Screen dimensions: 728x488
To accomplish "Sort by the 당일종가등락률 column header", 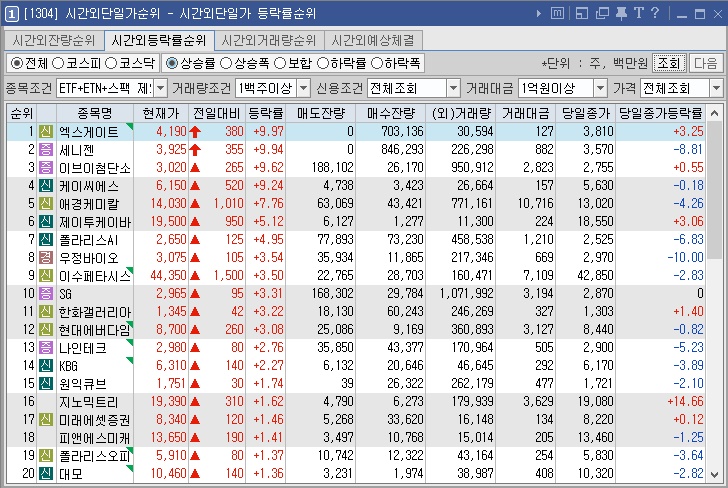I will pos(661,113).
